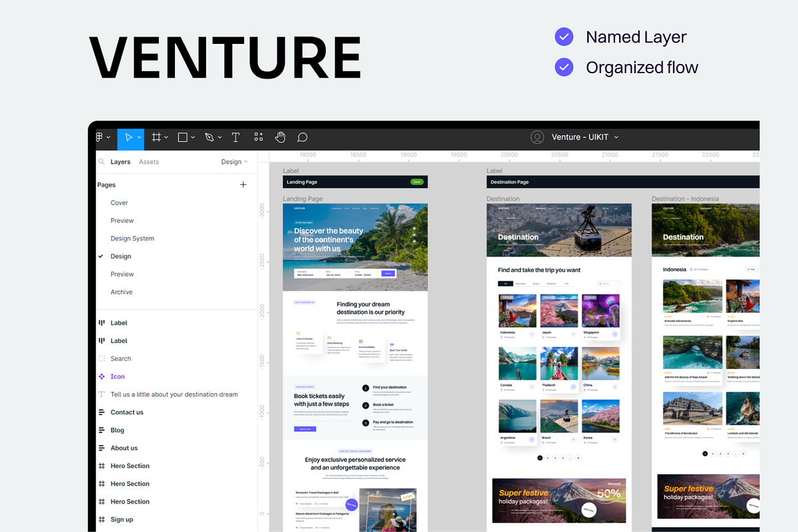798x532 pixels.
Task: Switch to the Layers tab
Action: (x=120, y=162)
